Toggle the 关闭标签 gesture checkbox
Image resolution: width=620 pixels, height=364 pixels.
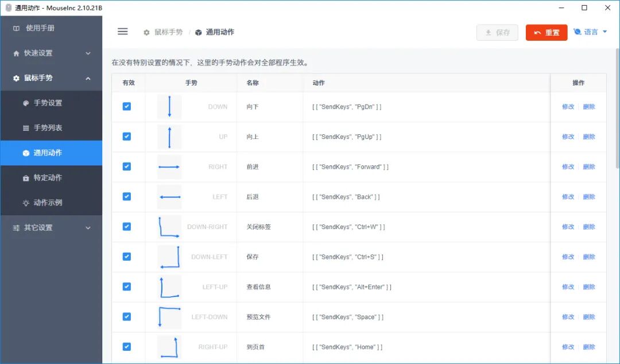click(126, 227)
